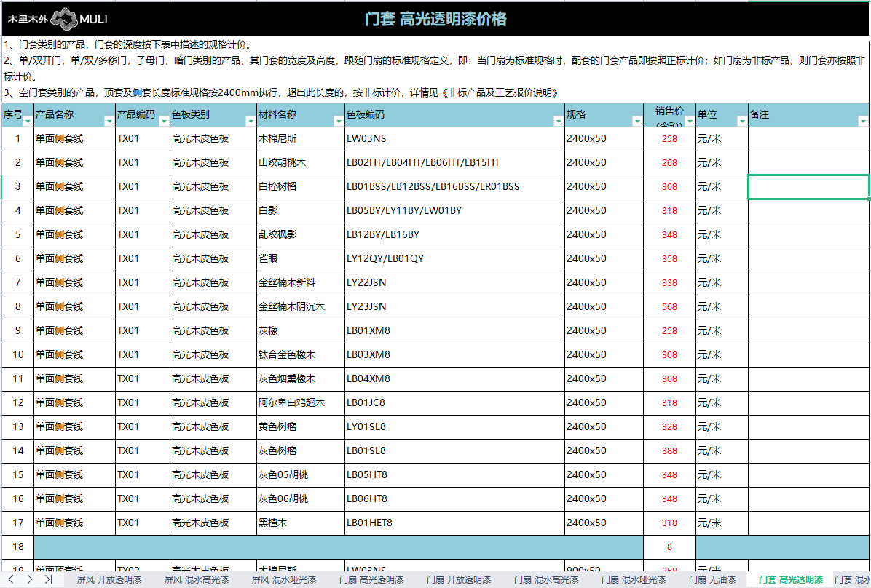871x588 pixels.
Task: Click the blue separator row 18
Action: click(338, 547)
